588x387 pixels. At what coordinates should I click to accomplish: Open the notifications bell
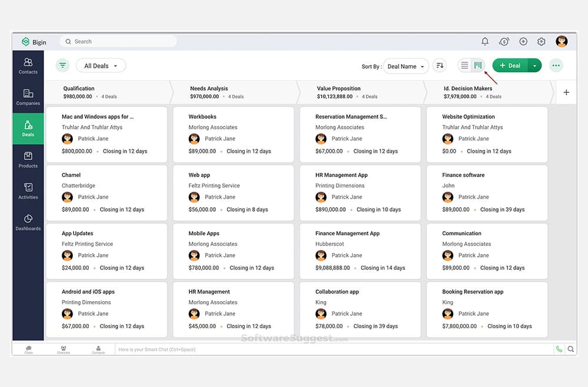click(485, 42)
